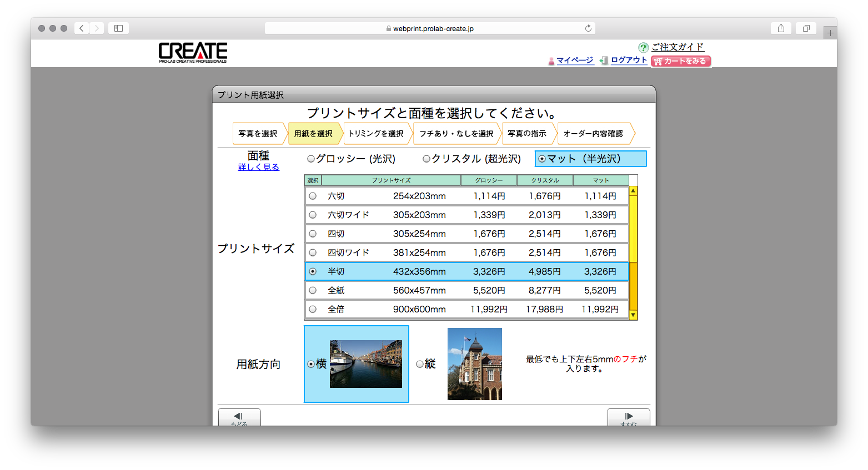868x470 pixels.
Task: Click the CREATE logo
Action: (193, 52)
